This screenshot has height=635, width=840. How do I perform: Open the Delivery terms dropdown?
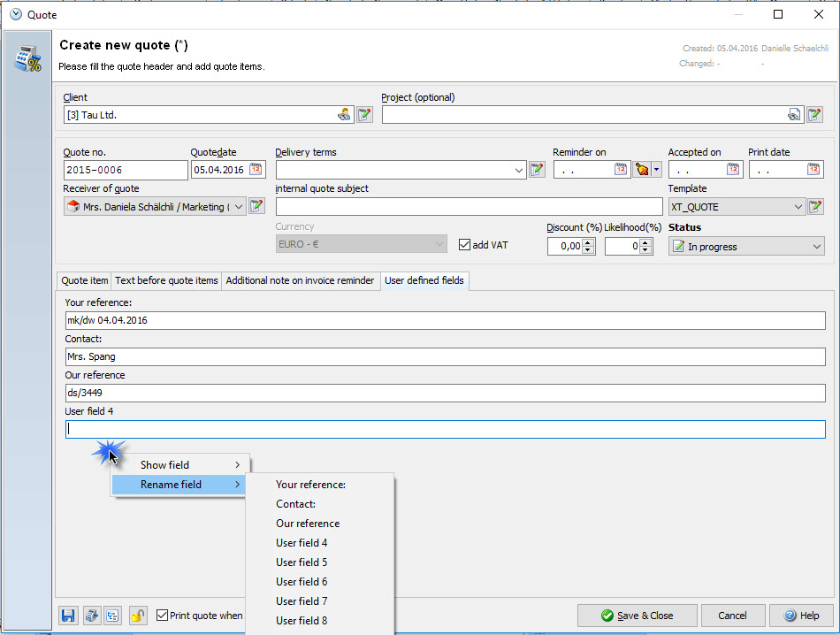518,170
